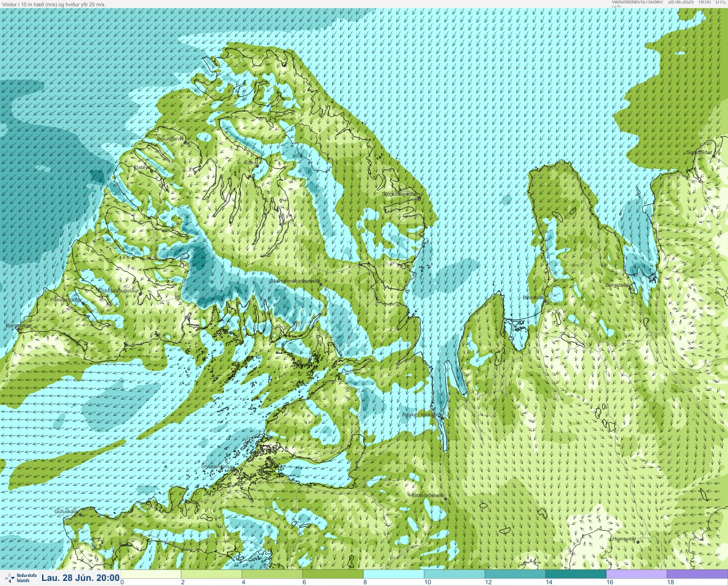Click the legend scale value 10
The width and height of the screenshot is (728, 586).
[427, 582]
